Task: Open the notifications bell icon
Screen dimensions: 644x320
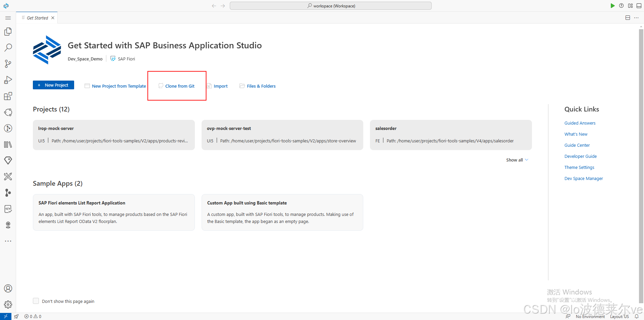Action: tap(637, 316)
